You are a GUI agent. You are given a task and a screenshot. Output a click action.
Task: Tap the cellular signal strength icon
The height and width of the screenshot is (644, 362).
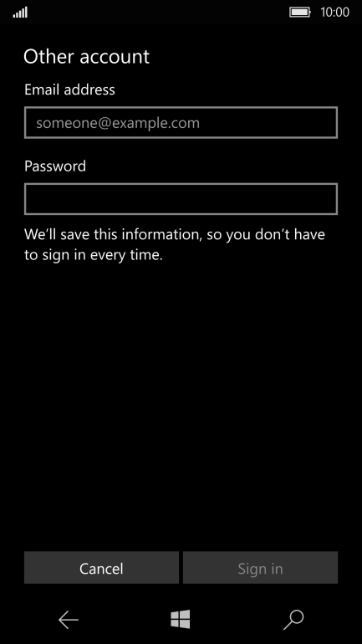tap(20, 13)
